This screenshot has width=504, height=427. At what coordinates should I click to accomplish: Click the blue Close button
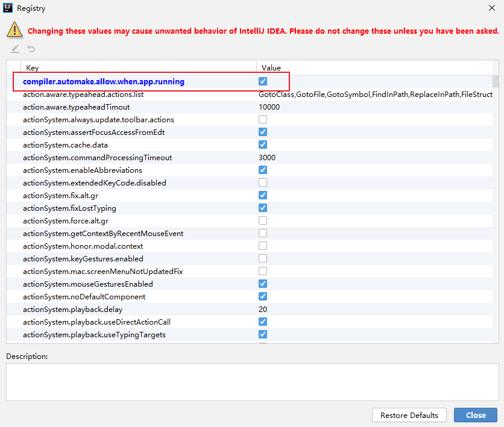coord(476,415)
